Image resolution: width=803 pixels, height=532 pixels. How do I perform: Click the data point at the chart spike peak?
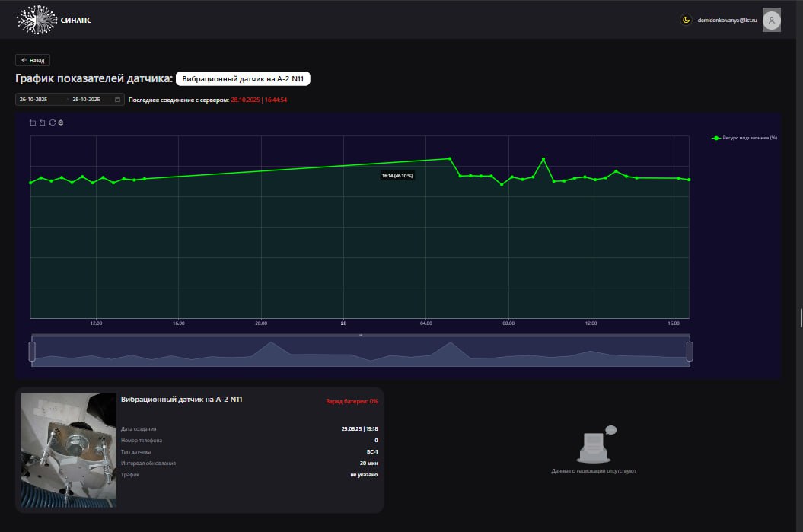coord(543,159)
